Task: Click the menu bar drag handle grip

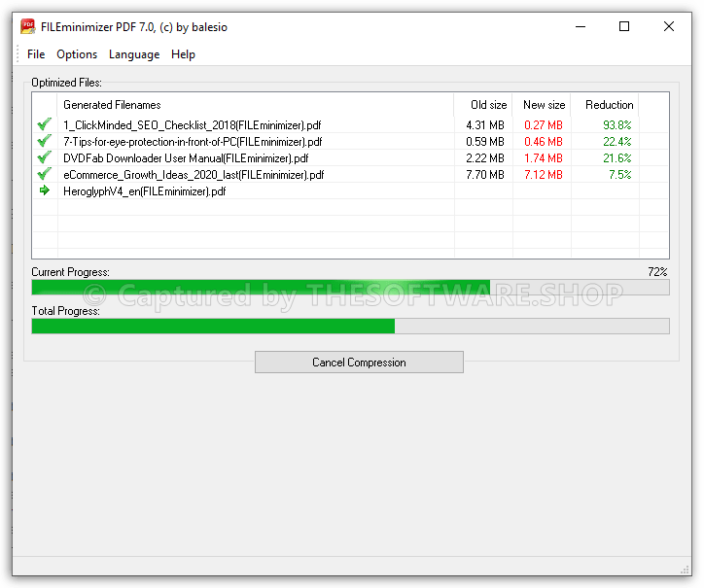Action: (x=18, y=53)
